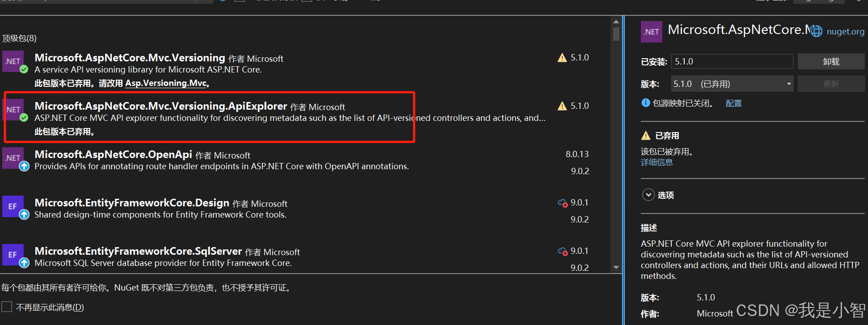Click the EF icon of EntityFrameworkCore.SqlServer package
The image size is (868, 325).
[13, 255]
